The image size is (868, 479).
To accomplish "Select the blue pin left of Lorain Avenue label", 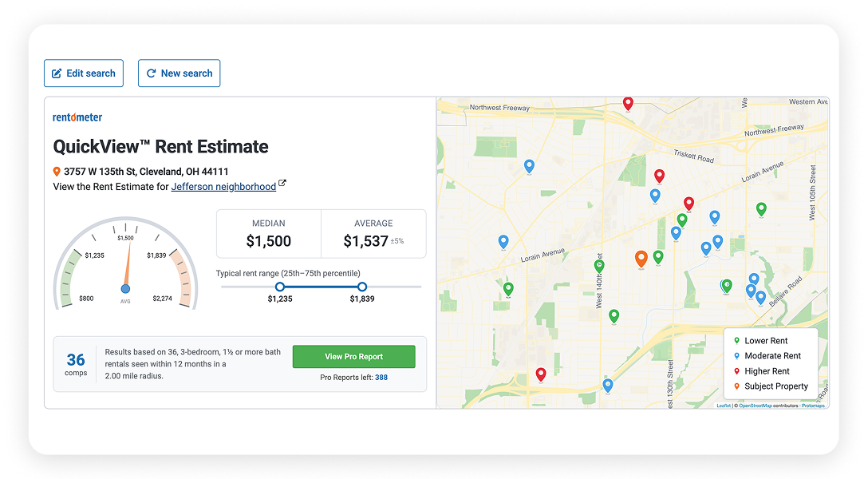I will click(x=503, y=241).
